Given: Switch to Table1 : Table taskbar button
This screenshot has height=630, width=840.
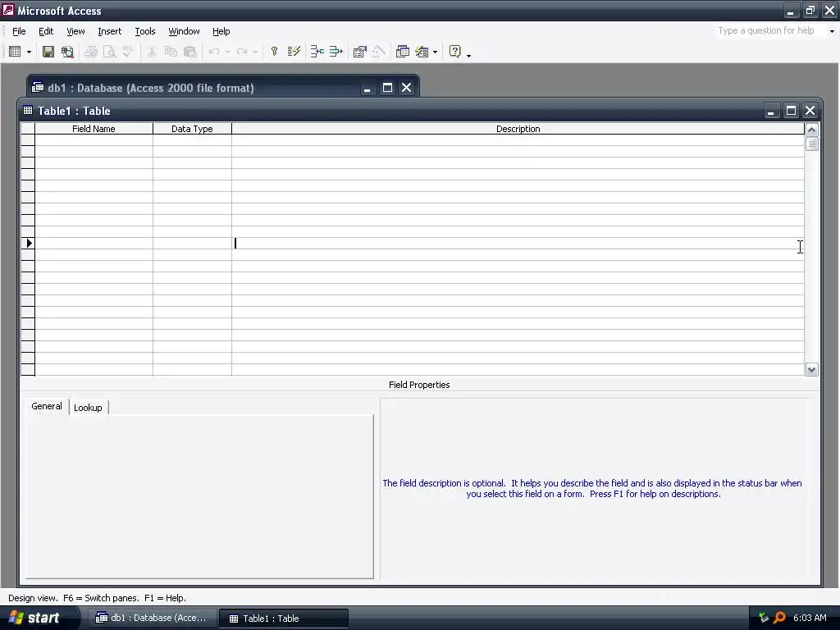Looking at the screenshot, I should [x=284, y=619].
